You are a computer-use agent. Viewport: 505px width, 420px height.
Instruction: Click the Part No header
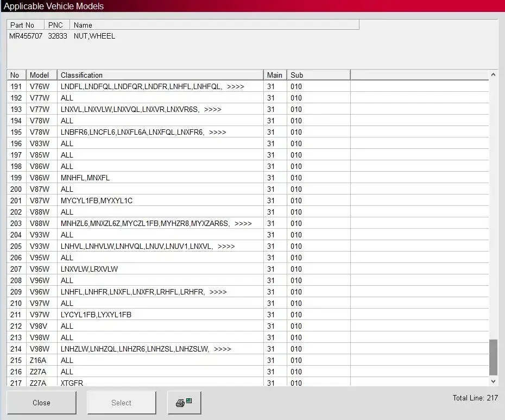click(26, 25)
